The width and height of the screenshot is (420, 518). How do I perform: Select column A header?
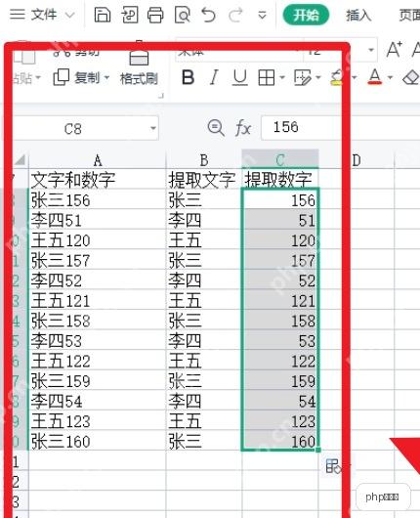pos(97,160)
